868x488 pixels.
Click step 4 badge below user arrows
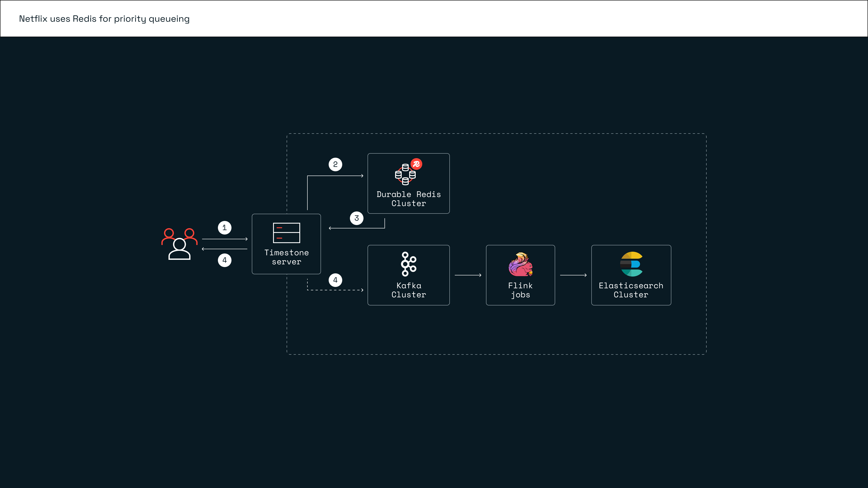pyautogui.click(x=224, y=260)
